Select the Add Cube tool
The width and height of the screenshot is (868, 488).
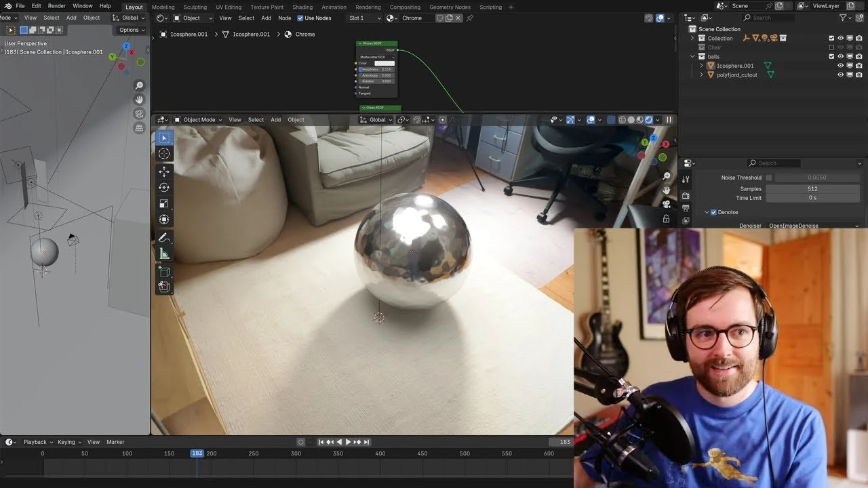tap(163, 272)
